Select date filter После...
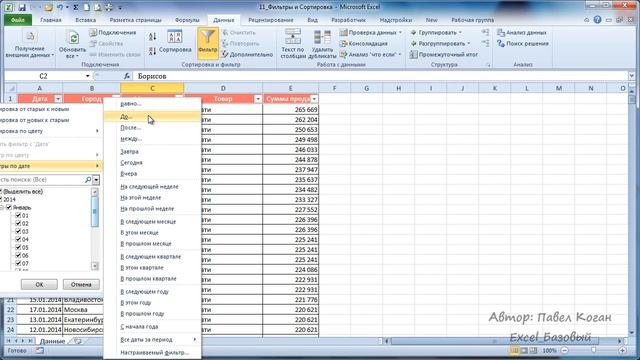 152,128
